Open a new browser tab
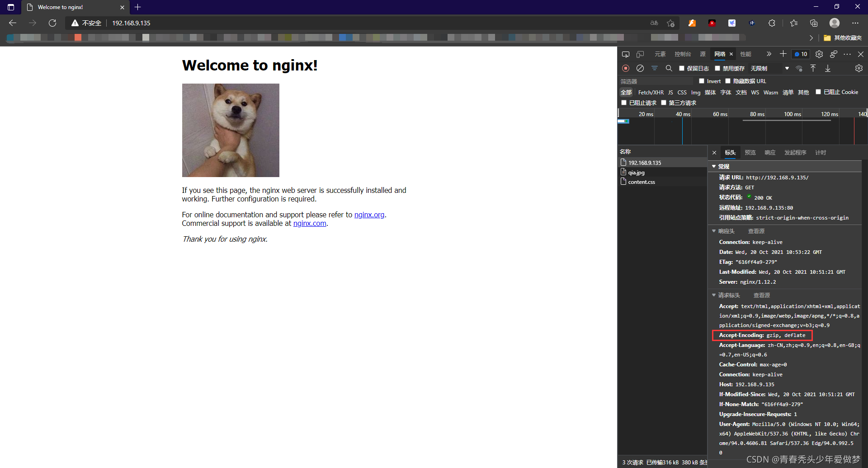868x468 pixels. coord(138,7)
